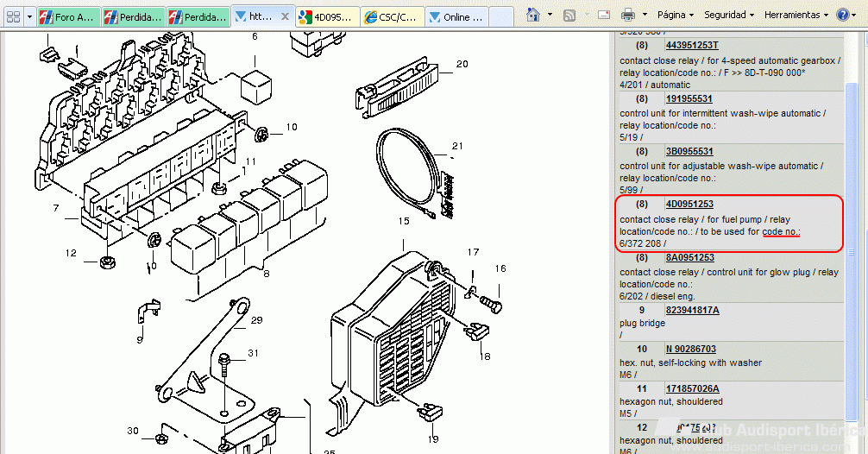The image size is (868, 454).
Task: Click diagram label number 16
Action: coord(500,268)
